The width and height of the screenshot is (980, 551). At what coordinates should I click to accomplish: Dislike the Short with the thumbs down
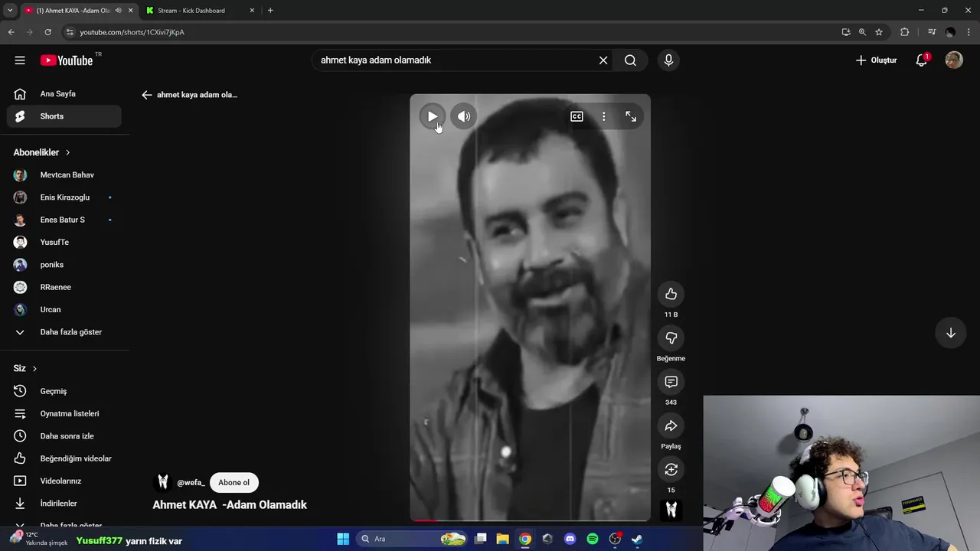[671, 337]
